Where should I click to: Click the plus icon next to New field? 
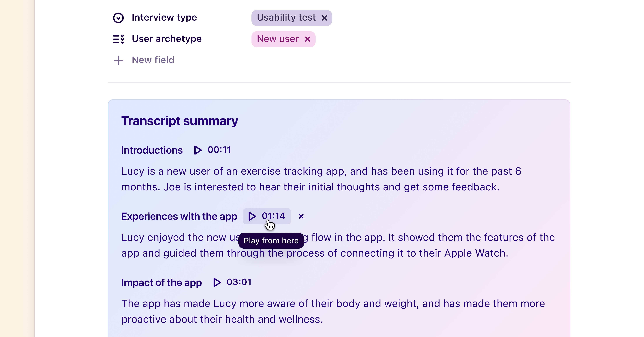pos(119,60)
